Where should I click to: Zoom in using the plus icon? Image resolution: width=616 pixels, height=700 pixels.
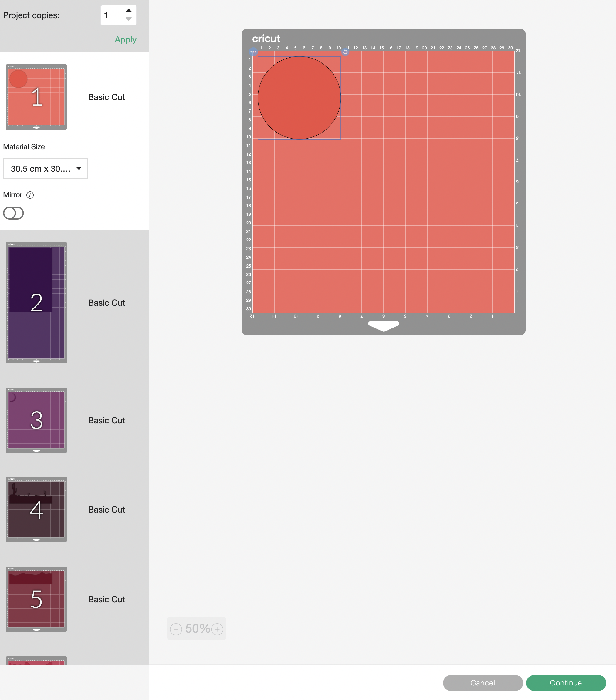217,628
